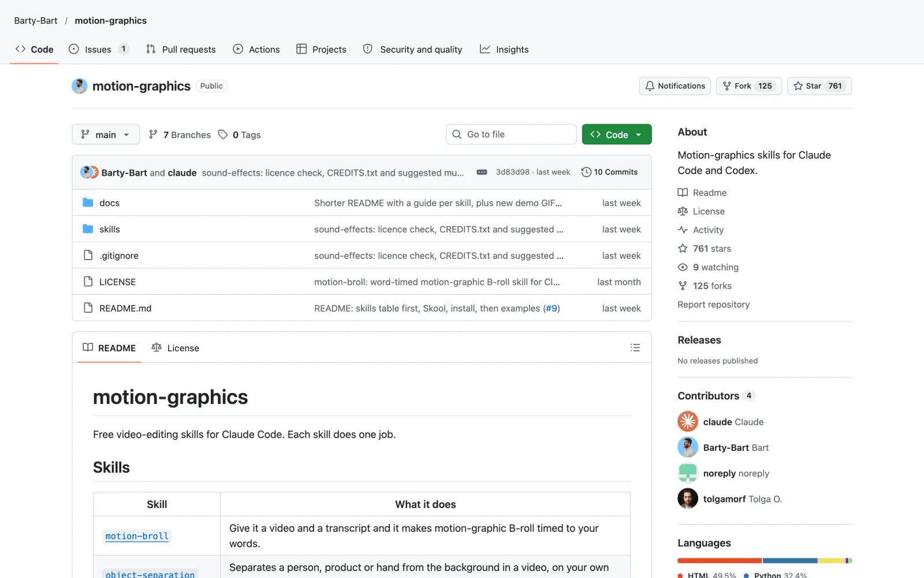Open the skills folder
This screenshot has height=578, width=924.
tap(109, 229)
